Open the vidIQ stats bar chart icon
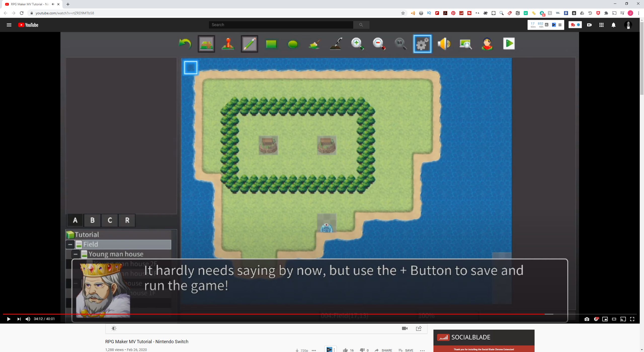 pyautogui.click(x=547, y=25)
